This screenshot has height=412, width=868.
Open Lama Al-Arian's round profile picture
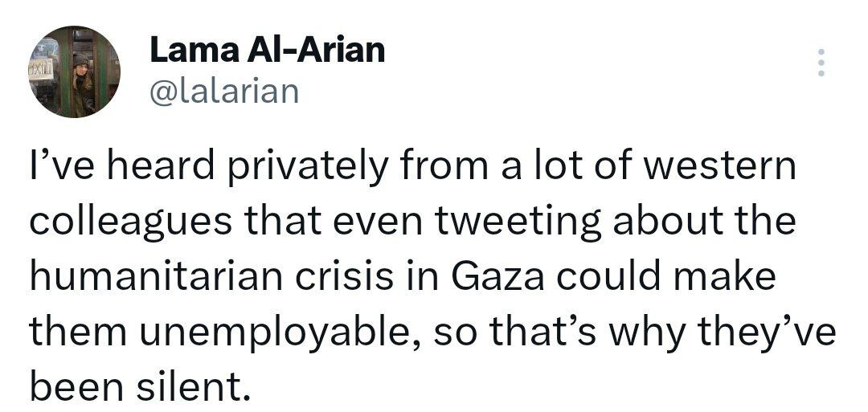point(74,71)
